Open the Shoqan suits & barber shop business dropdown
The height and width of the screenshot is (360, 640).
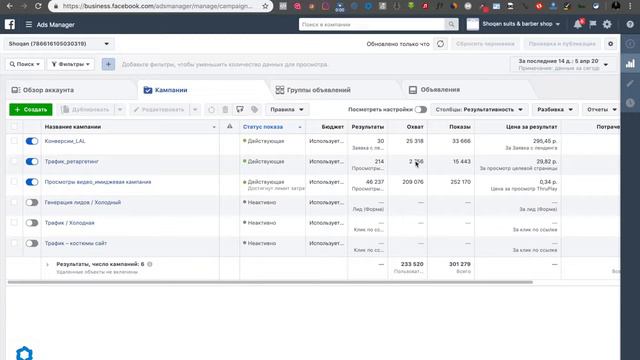tap(514, 24)
